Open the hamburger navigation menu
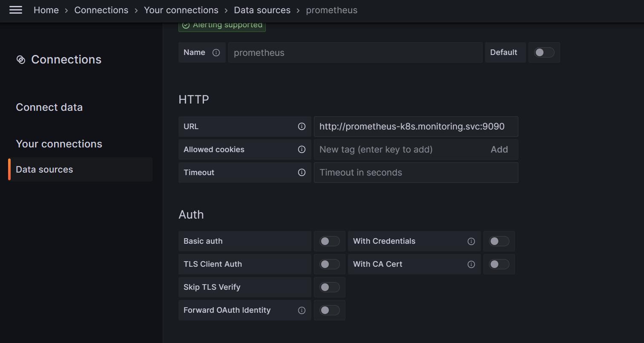The height and width of the screenshot is (343, 644). [16, 10]
